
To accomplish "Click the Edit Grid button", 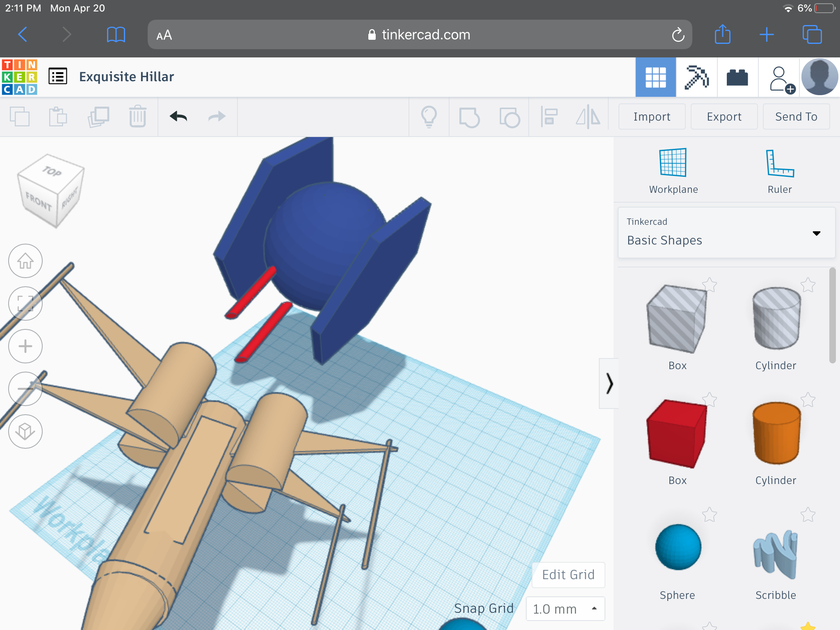I will click(x=568, y=575).
